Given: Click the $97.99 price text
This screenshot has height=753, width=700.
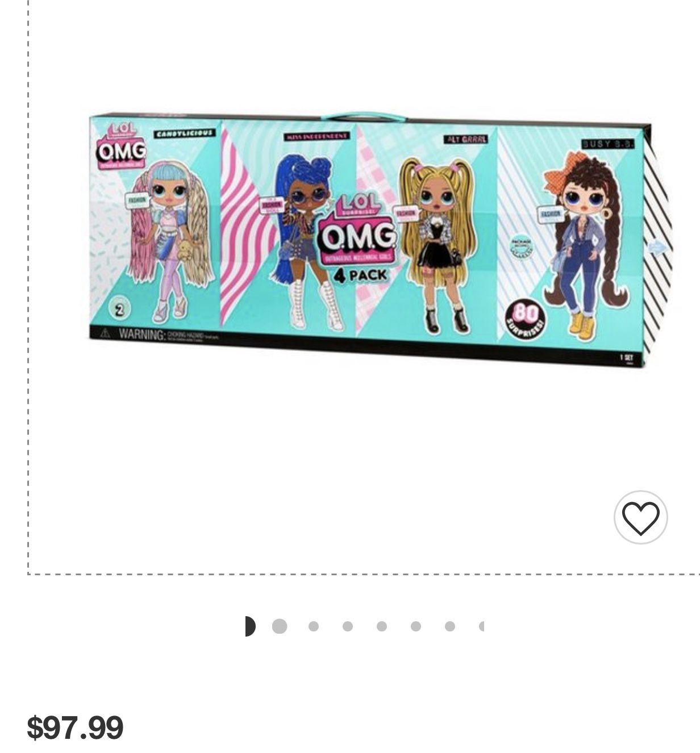Looking at the screenshot, I should (75, 727).
